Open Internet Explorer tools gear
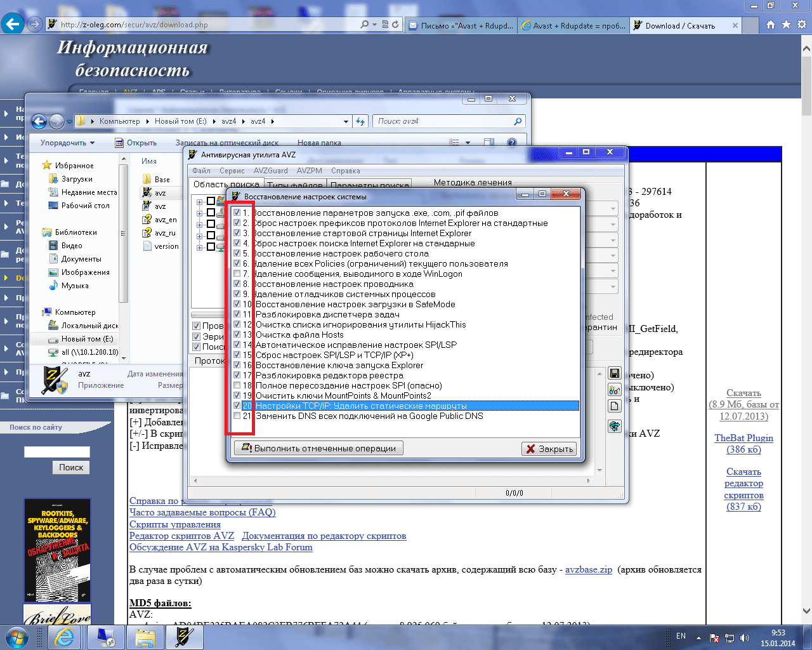Screen dimensions: 812x650 tap(801, 25)
